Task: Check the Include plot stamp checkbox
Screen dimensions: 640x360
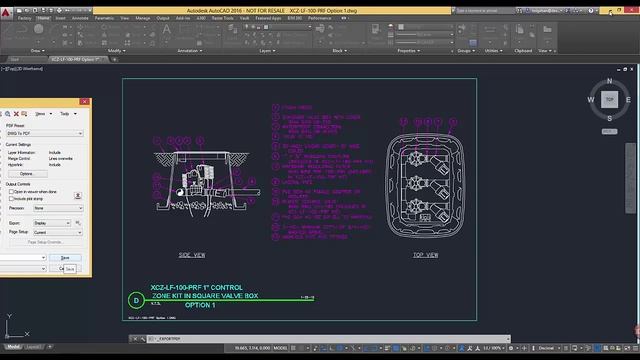Action: [x=11, y=198]
